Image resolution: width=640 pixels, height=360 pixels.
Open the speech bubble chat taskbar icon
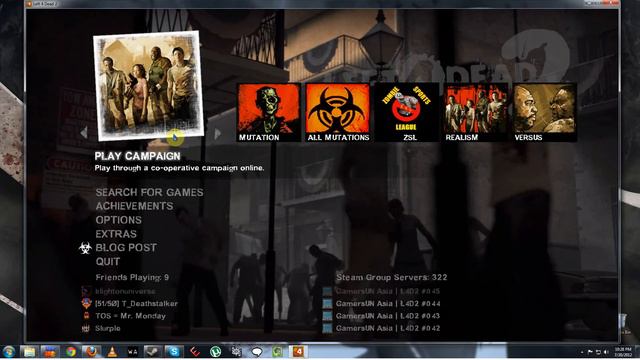click(257, 351)
